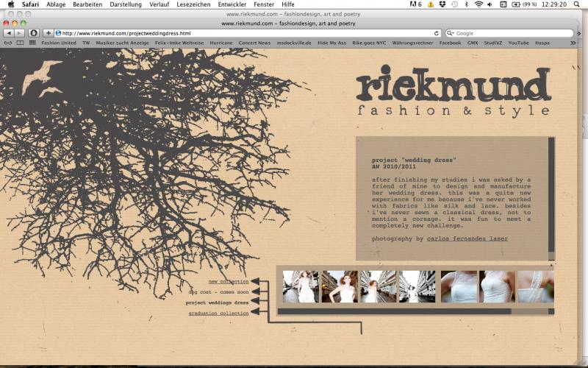Viewport: 588px width, 368px height.
Task: Open Spotlight search magnifier
Action: (x=576, y=4)
